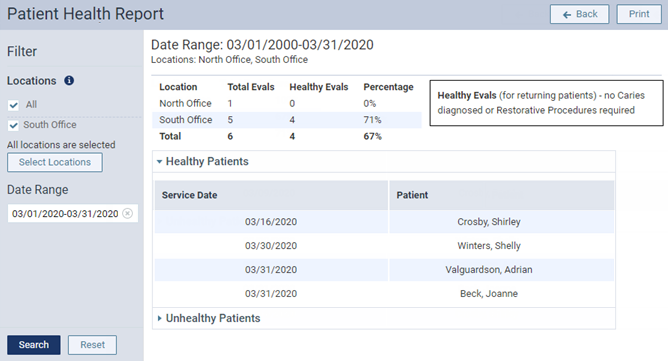Collapse the Healthy Patients section

coord(159,162)
